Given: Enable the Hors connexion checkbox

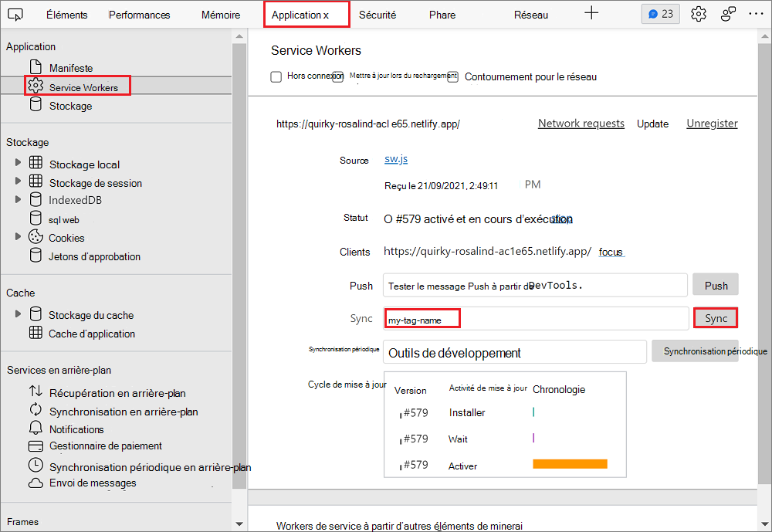Looking at the screenshot, I should [x=275, y=76].
